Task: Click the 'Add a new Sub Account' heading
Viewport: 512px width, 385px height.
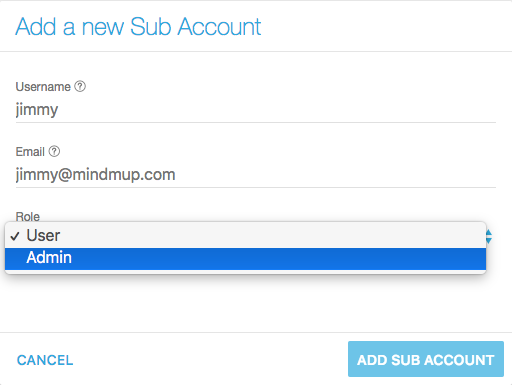Action: [x=138, y=27]
